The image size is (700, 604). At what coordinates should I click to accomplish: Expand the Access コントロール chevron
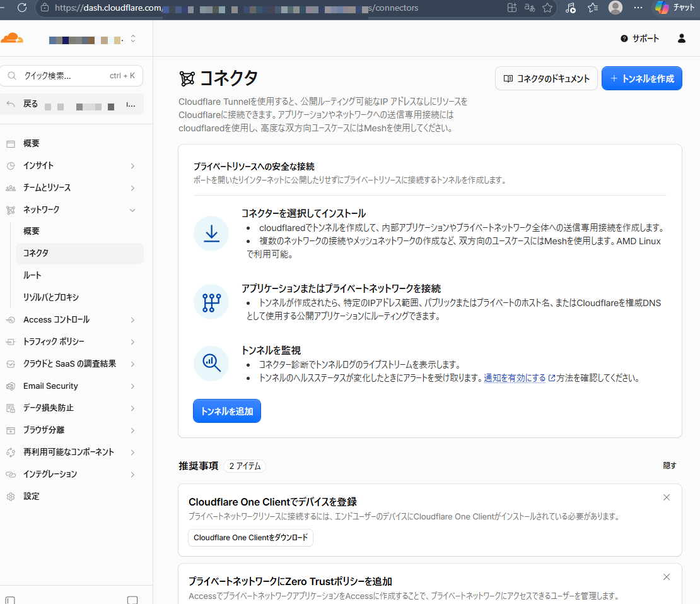coord(132,320)
